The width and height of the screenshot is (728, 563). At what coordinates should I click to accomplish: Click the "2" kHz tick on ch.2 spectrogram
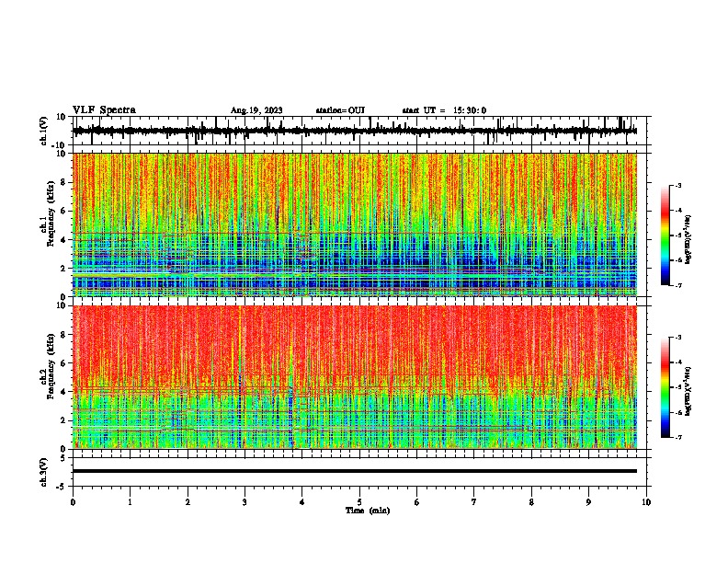click(63, 420)
